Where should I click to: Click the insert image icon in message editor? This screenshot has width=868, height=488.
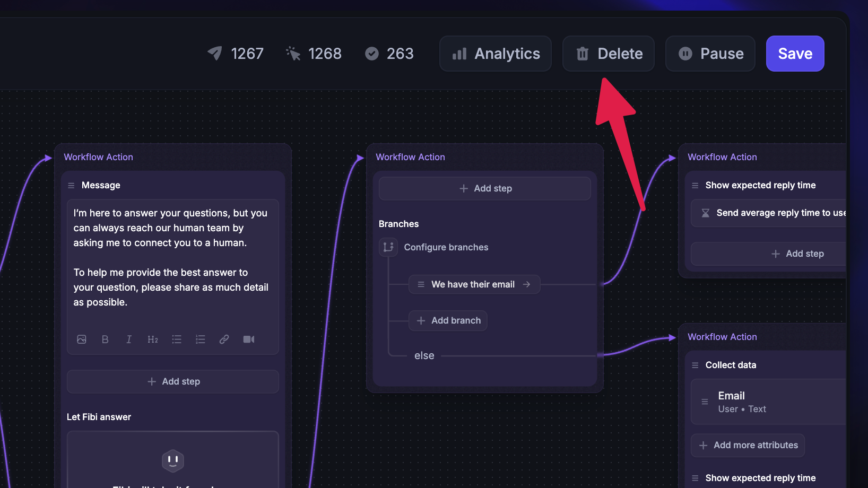click(x=82, y=339)
